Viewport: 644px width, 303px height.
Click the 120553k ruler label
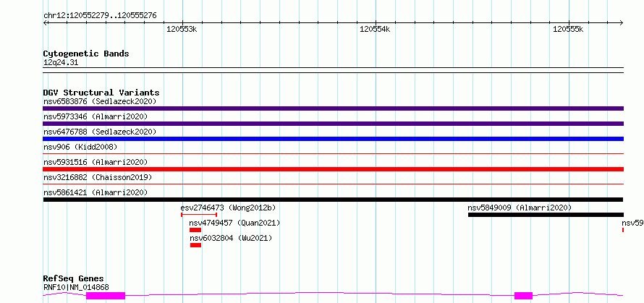point(182,29)
